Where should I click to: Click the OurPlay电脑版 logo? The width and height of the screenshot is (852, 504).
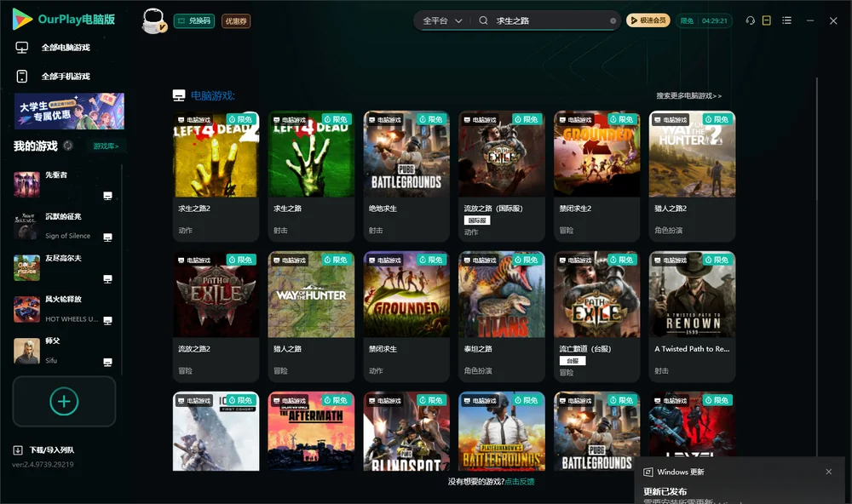[x=64, y=19]
